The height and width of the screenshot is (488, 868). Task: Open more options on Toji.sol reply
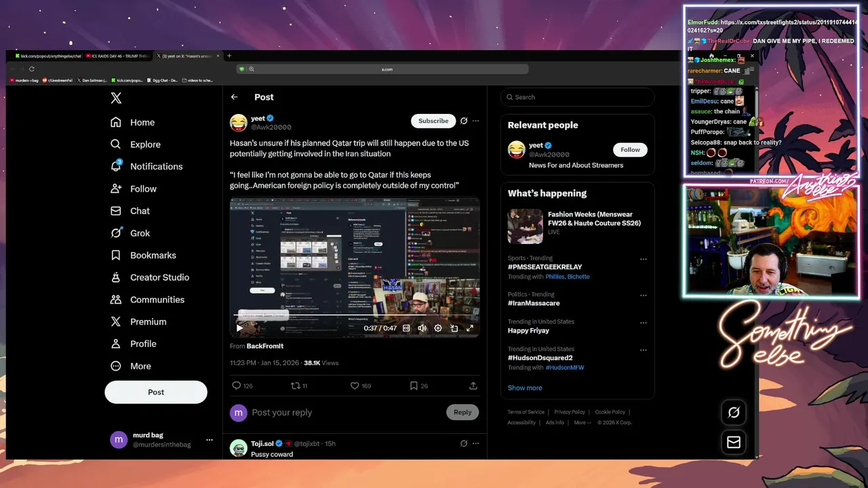(475, 443)
